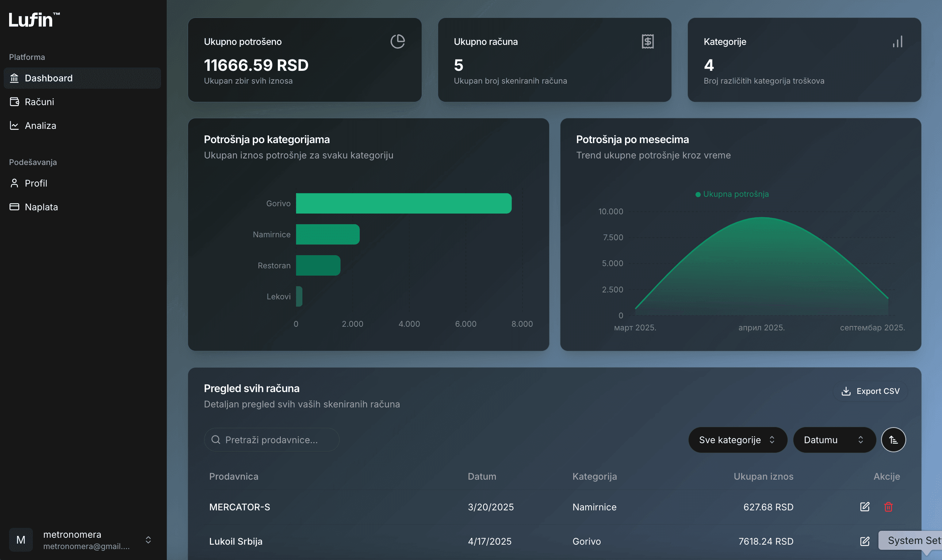Toggle the Ukupna potrošnja legend item
The height and width of the screenshot is (560, 942).
[732, 194]
